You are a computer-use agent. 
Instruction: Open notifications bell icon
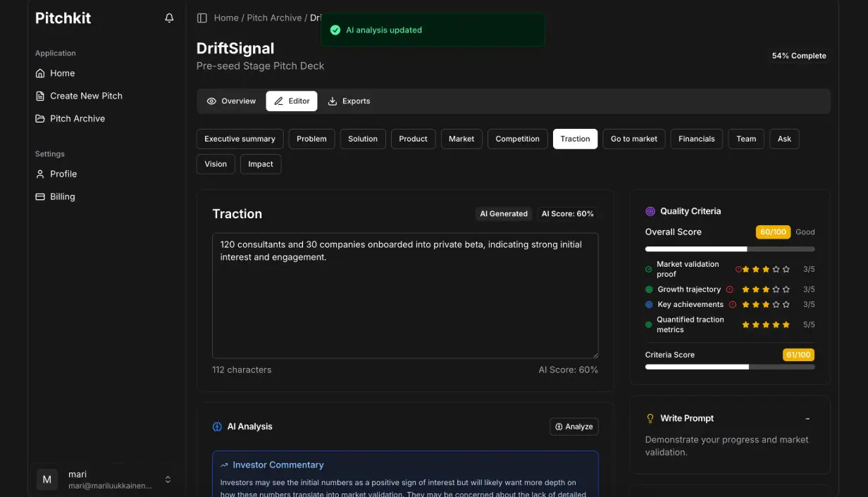coord(169,18)
